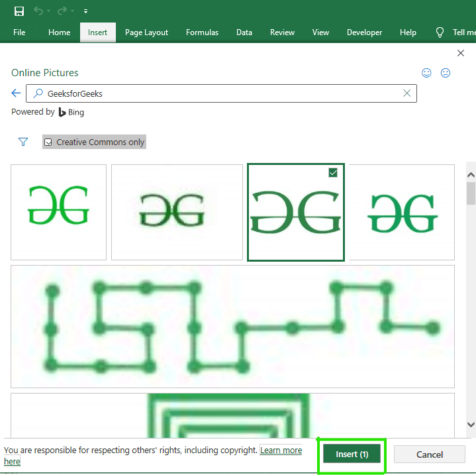Click the Undo arrow icon
This screenshot has width=476, height=475.
point(38,11)
